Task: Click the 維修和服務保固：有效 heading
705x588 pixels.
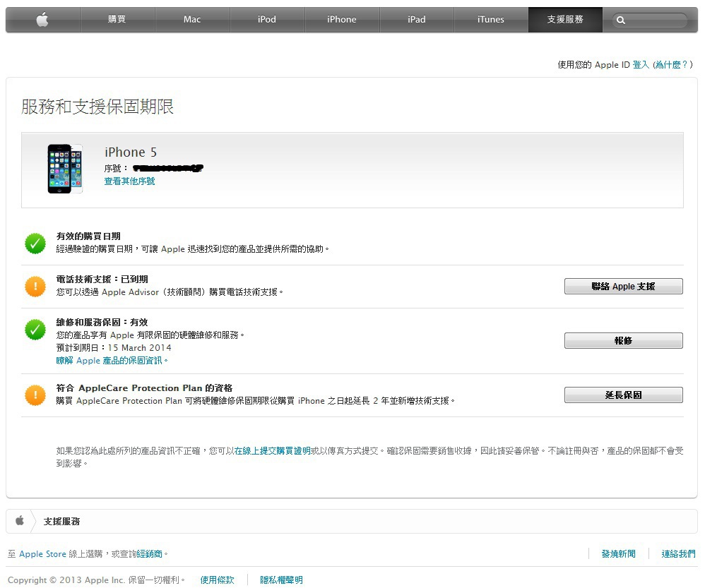Action: click(x=102, y=323)
